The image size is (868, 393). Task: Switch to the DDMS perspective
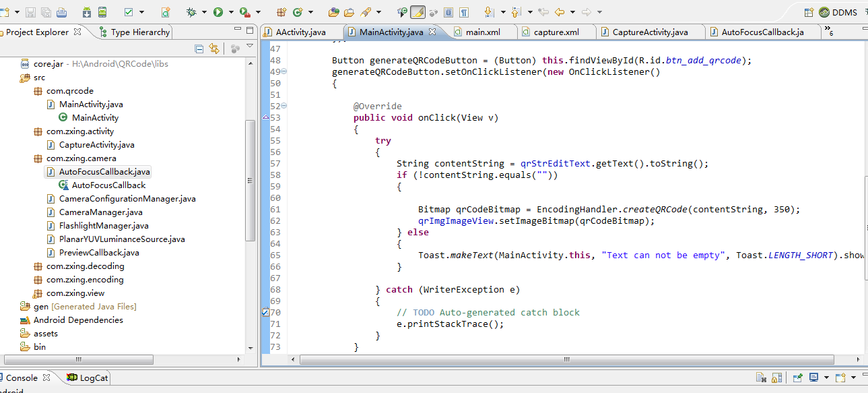coord(838,12)
